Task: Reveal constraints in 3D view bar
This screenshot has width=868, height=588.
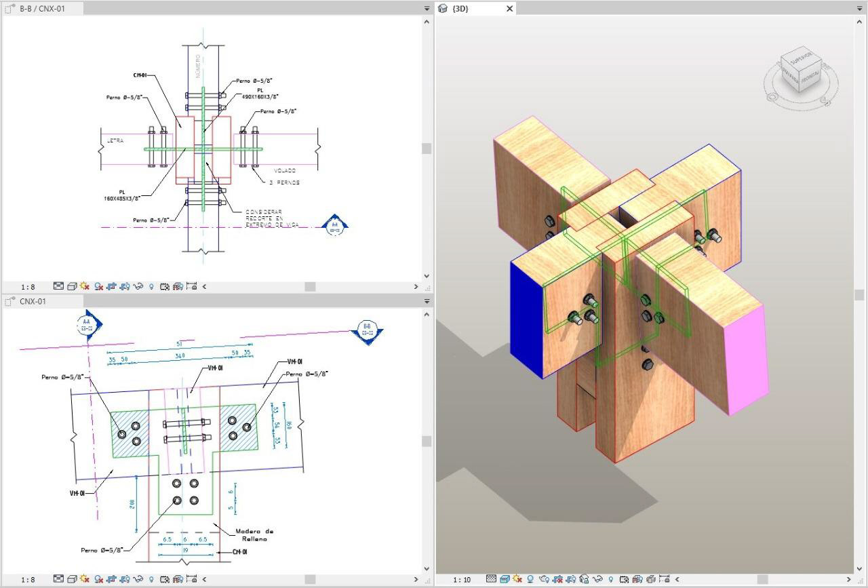Action: tap(664, 579)
